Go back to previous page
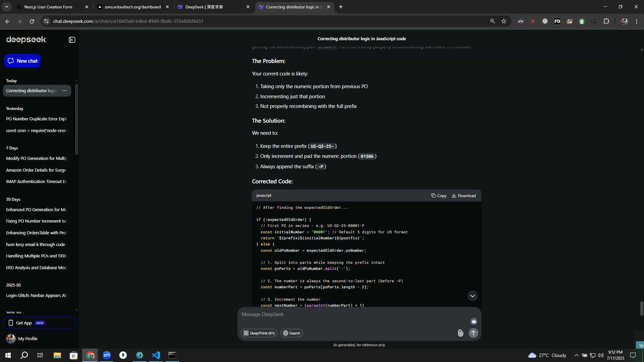The width and height of the screenshot is (644, 362). coord(7,21)
